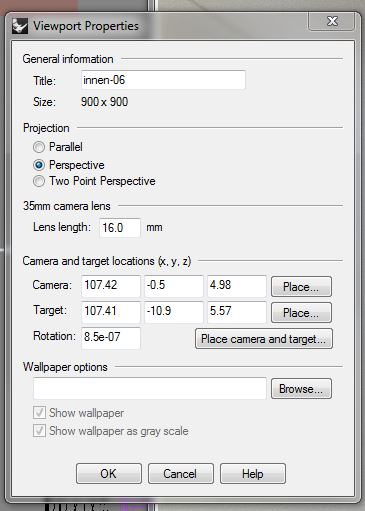Click the Target X field showing 107.41
Viewport: 365px width, 511px height.
pos(111,312)
